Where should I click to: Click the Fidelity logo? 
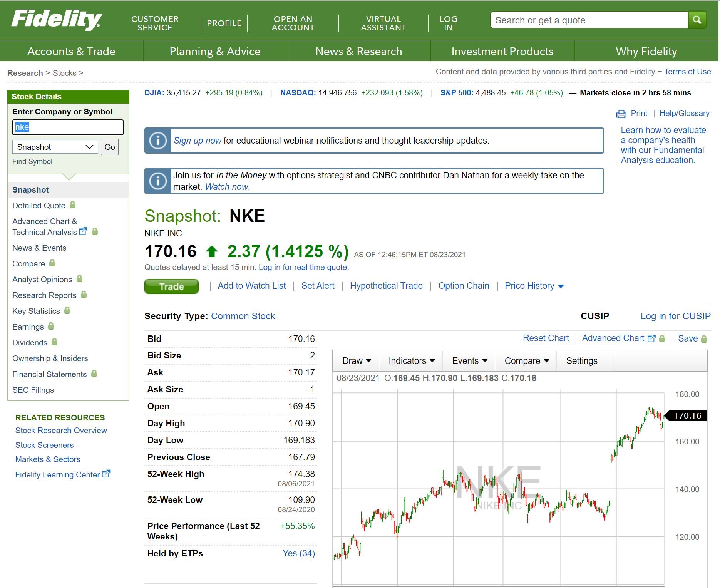[x=57, y=20]
